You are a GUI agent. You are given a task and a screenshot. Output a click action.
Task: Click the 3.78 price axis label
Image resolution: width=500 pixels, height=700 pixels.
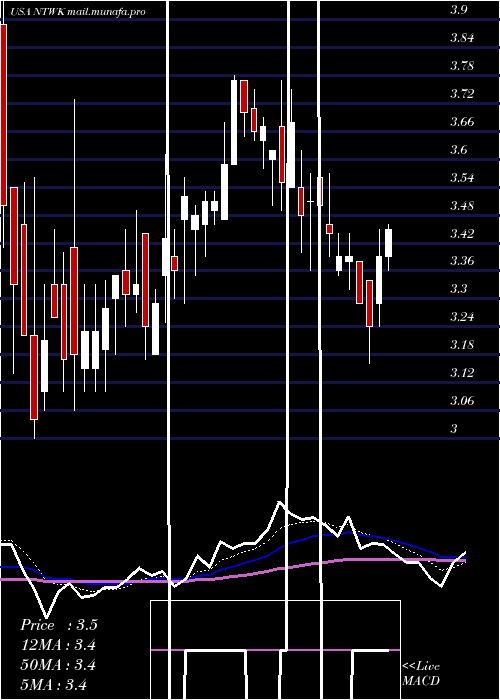click(462, 66)
